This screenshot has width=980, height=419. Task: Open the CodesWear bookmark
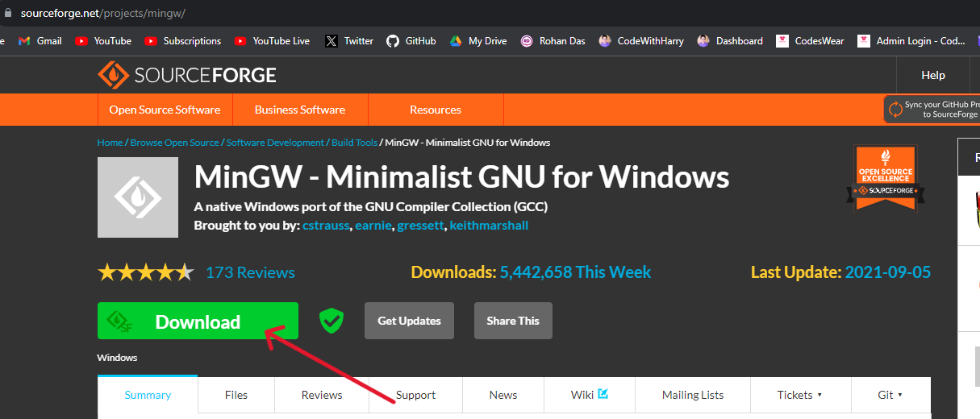point(810,41)
